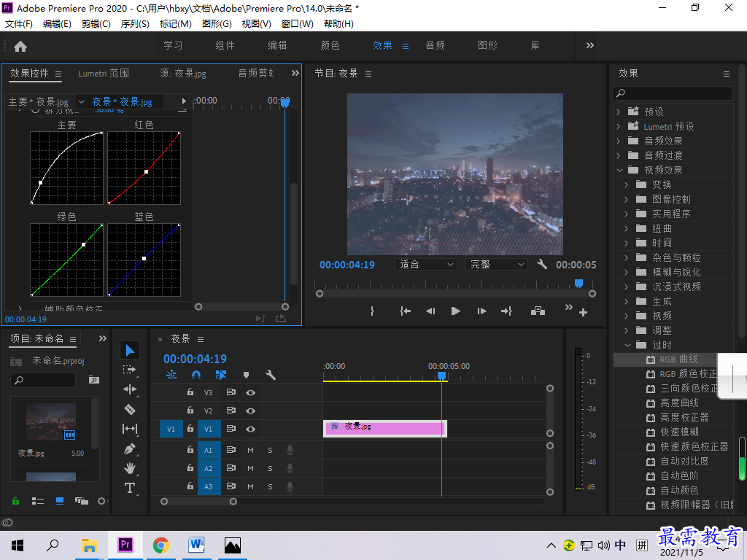Open find-from-query bin icon in project panel

pyautogui.click(x=94, y=379)
